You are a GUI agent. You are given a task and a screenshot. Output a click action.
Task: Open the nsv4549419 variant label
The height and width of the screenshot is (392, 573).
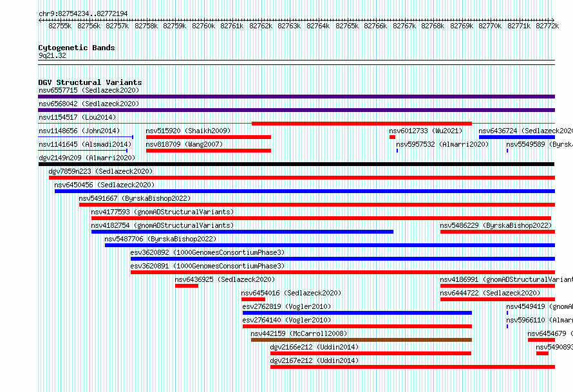[540, 306]
